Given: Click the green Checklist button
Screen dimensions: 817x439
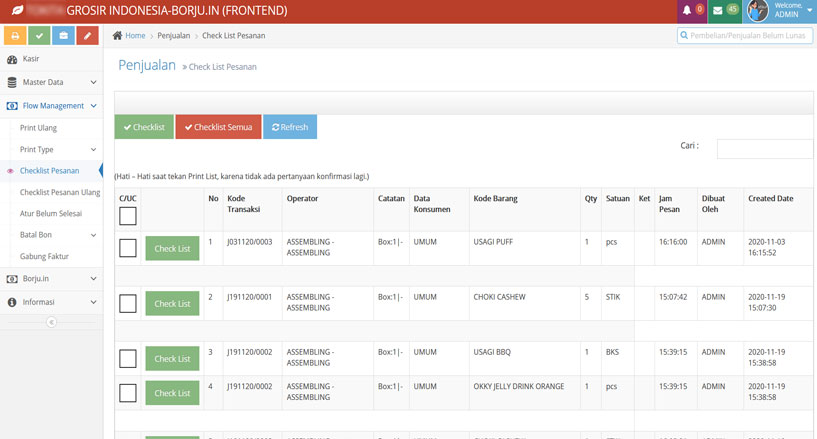Looking at the screenshot, I should click(144, 127).
